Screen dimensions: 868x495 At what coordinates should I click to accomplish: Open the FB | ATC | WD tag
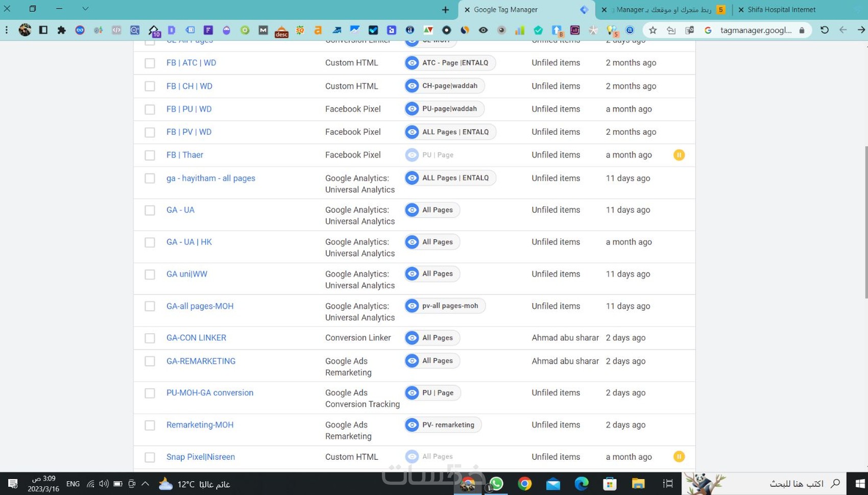tap(191, 63)
